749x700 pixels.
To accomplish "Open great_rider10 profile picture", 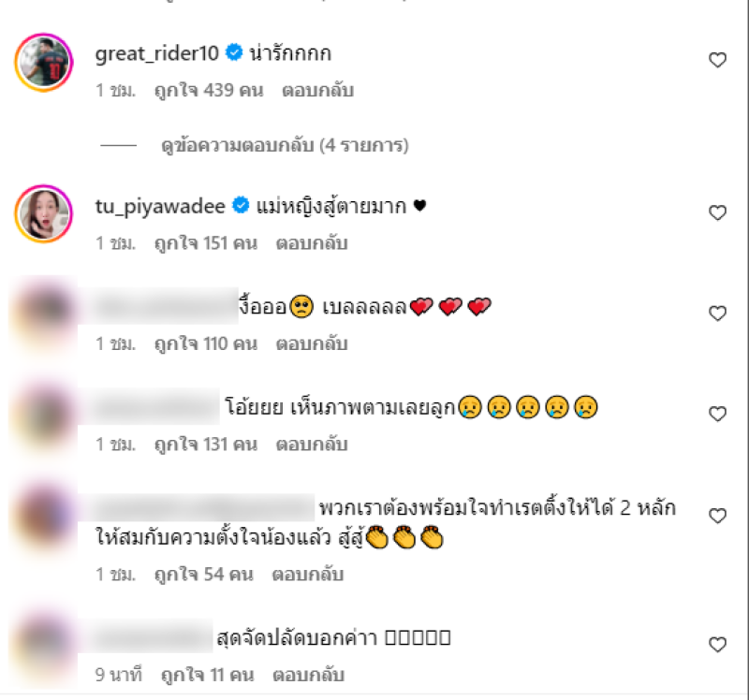I will (x=44, y=63).
